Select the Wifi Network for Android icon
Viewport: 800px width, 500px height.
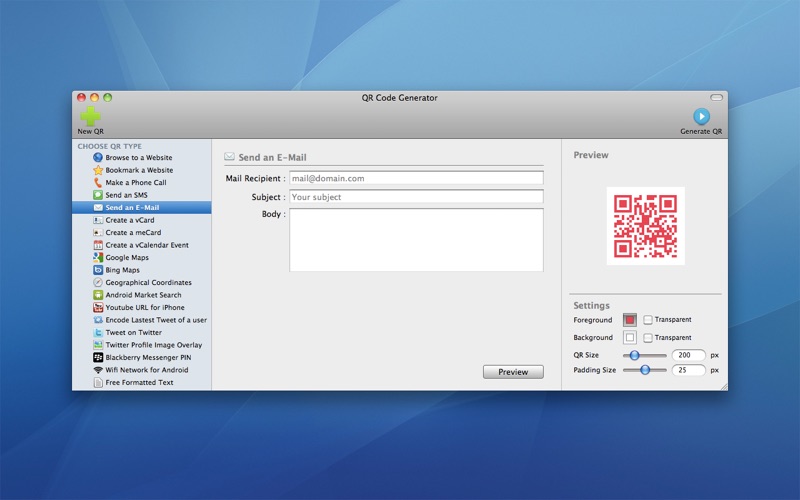(98, 370)
